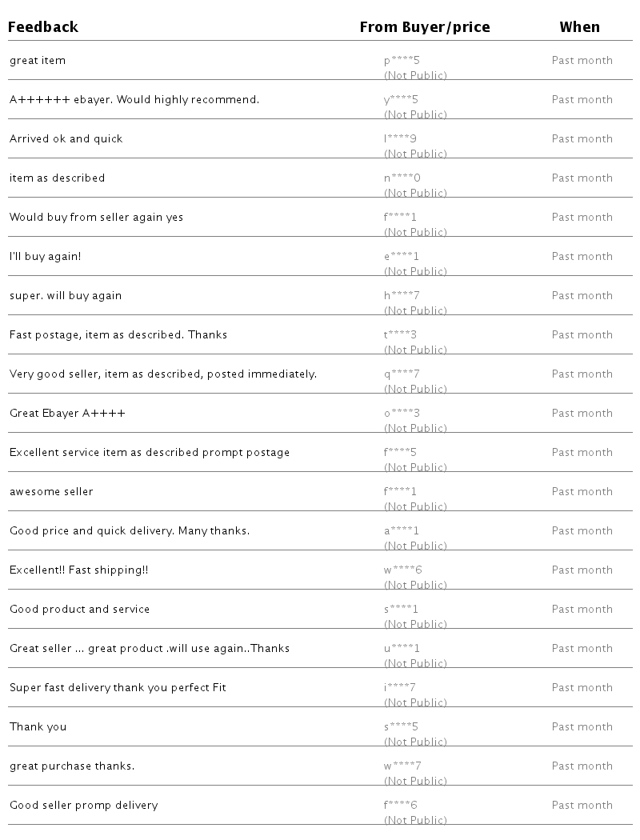Open buyer u****1 profile
The height and width of the screenshot is (840, 640).
pyautogui.click(x=402, y=649)
